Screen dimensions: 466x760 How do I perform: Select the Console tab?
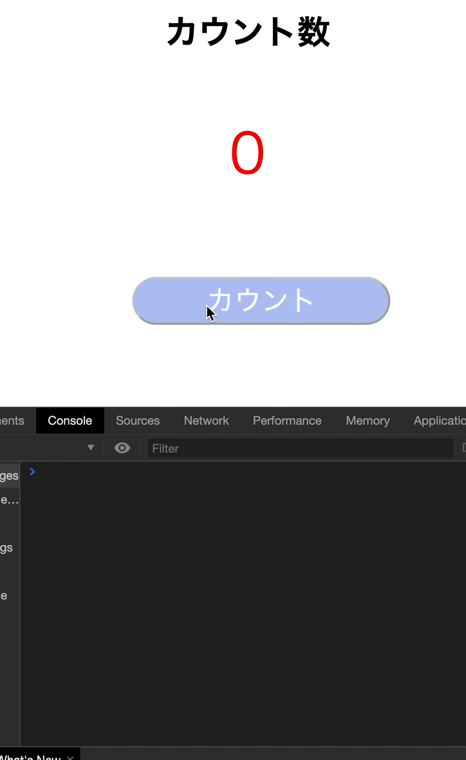click(x=70, y=421)
